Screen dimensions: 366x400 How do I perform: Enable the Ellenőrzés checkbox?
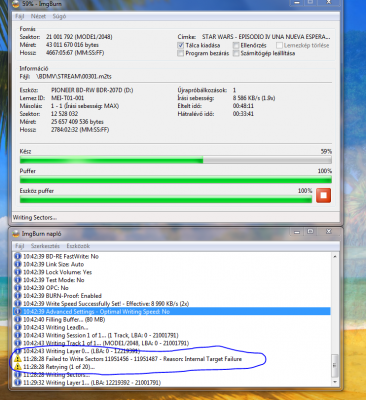coord(236,45)
